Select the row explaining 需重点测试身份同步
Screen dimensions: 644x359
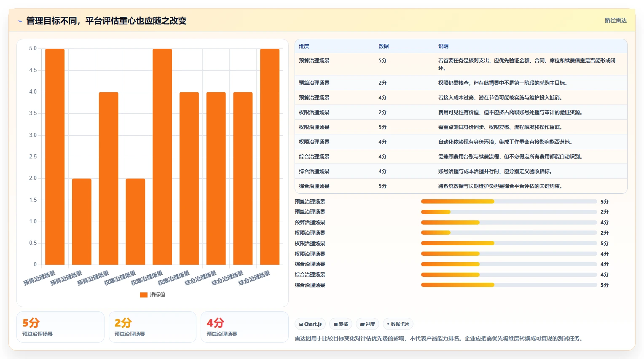coord(461,127)
